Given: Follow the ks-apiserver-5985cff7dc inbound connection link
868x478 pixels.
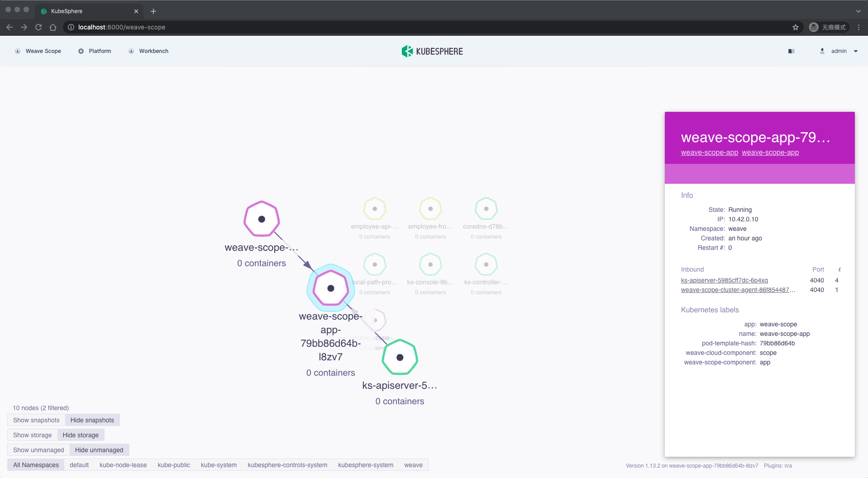Looking at the screenshot, I should point(724,280).
